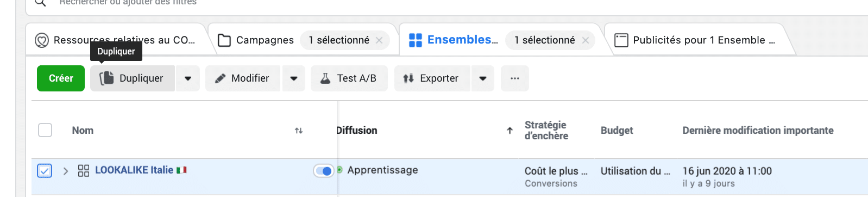Sort by the Nom column arrows
The width and height of the screenshot is (868, 197).
pyautogui.click(x=299, y=131)
